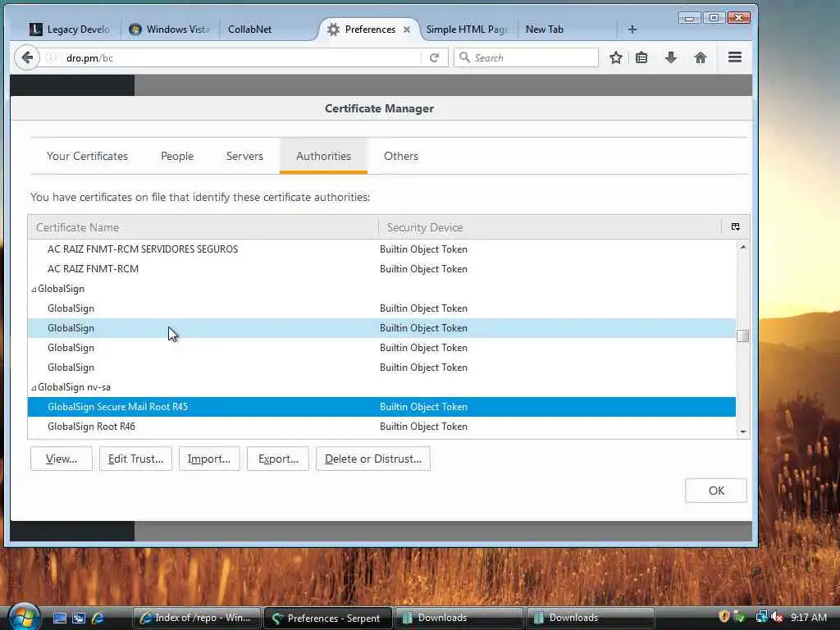
Task: Click the security shield tray icon
Action: point(724,617)
